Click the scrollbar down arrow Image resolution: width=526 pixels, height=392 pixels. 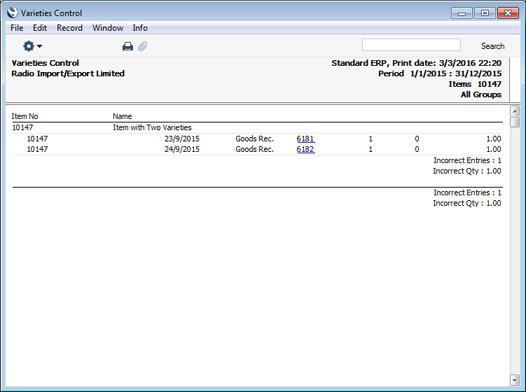point(515,380)
